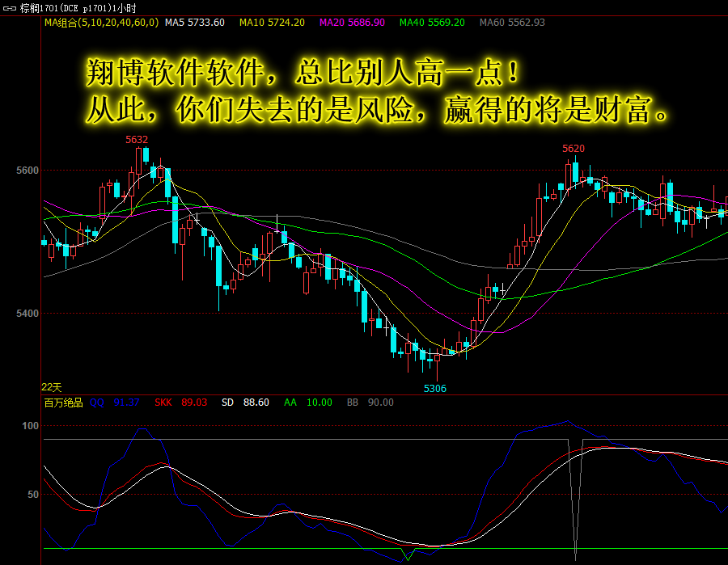The height and width of the screenshot is (565, 728).
Task: Select the BB 90.00 indicator value
Action: pyautogui.click(x=370, y=403)
